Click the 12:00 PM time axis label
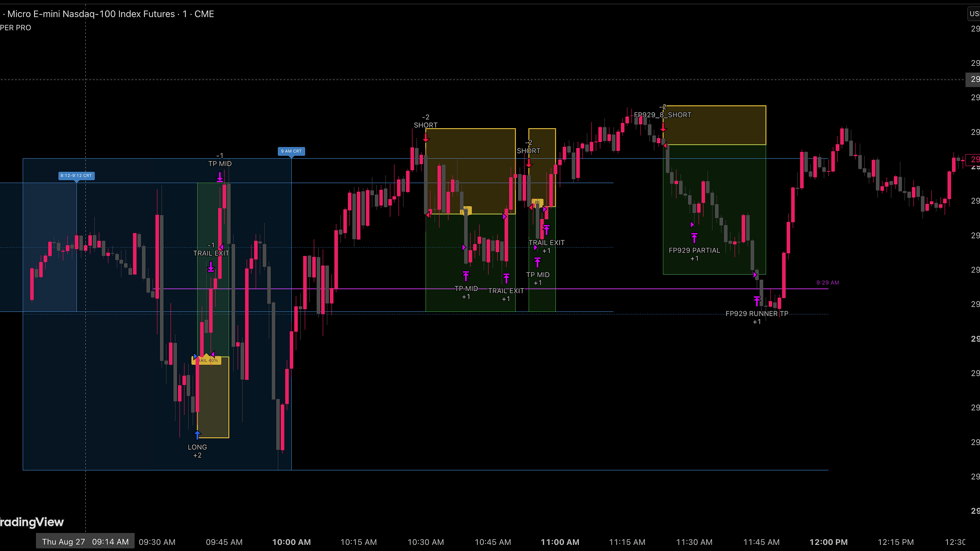 pos(829,542)
